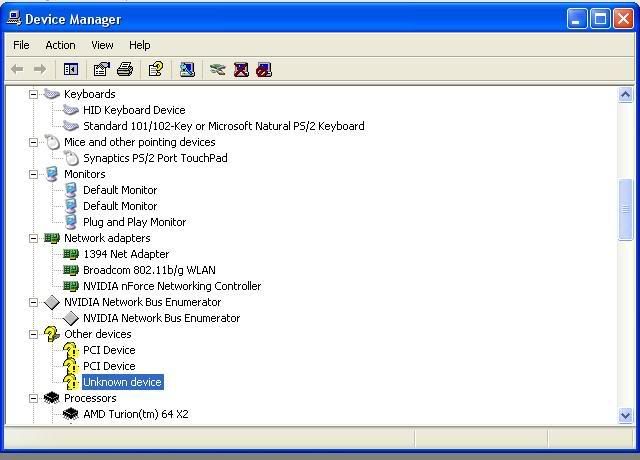Click the scrollbar up arrow
This screenshot has height=460, width=640.
[x=625, y=95]
